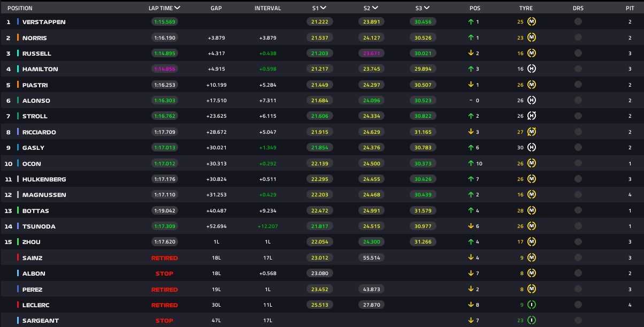Click the GAP column header

216,9
